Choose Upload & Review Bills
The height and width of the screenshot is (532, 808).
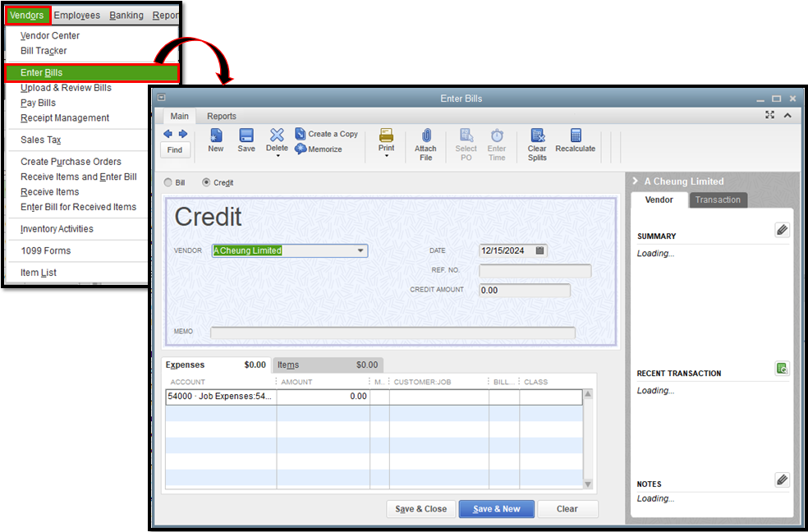66,88
